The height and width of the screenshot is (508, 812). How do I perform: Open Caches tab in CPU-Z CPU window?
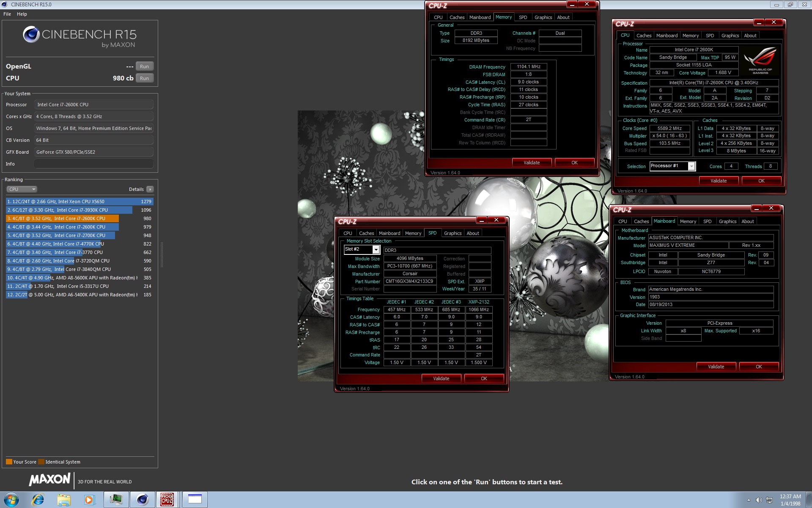[x=644, y=36]
